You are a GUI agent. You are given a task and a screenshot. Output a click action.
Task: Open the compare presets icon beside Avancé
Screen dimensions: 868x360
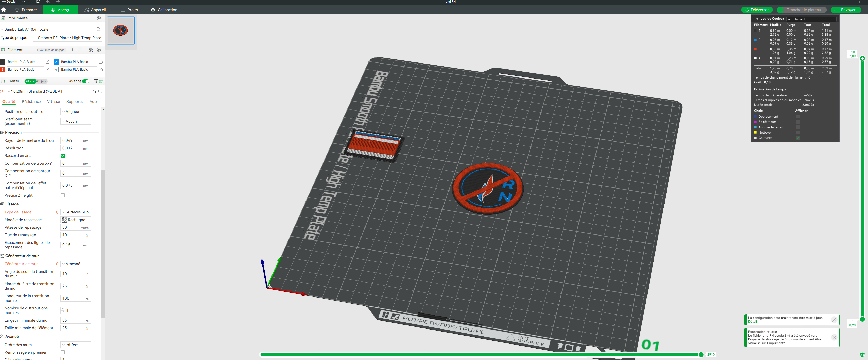click(101, 81)
